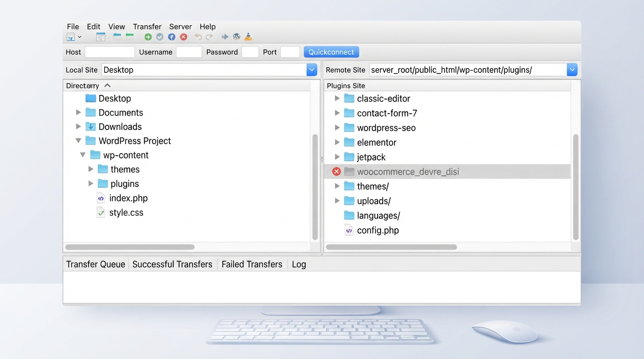Screen dimensions: 644x359
Task: Focus the Port input field
Action: [x=290, y=52]
